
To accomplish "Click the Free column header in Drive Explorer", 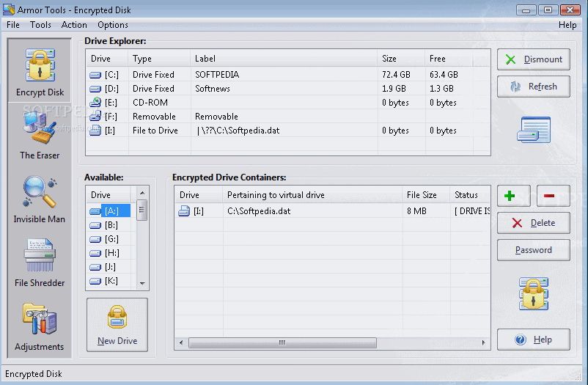I will click(x=449, y=59).
